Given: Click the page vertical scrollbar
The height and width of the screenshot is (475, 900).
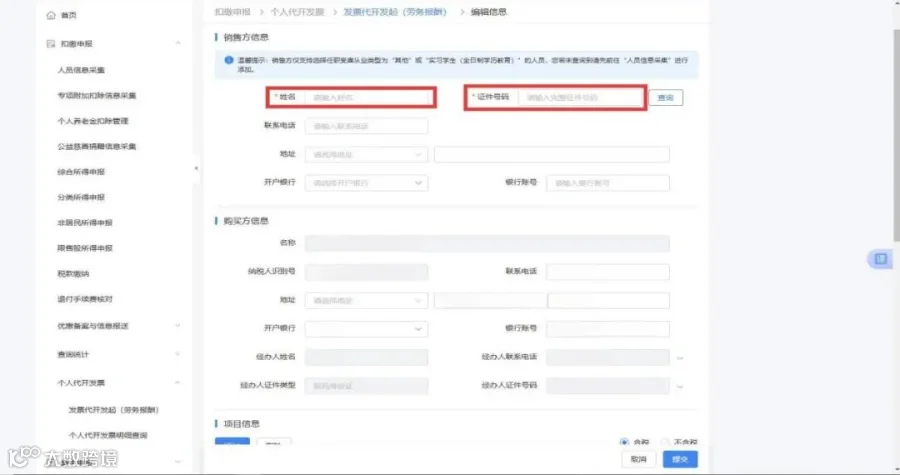Looking at the screenshot, I should [896, 135].
